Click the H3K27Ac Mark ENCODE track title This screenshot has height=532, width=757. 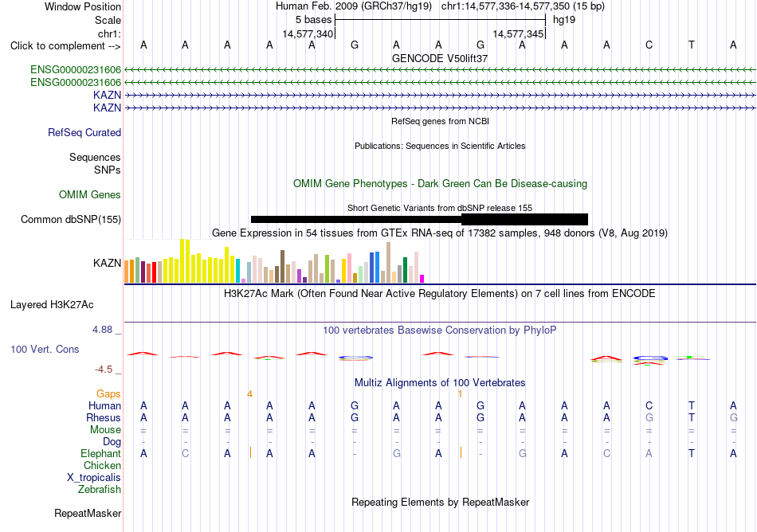pos(440,294)
